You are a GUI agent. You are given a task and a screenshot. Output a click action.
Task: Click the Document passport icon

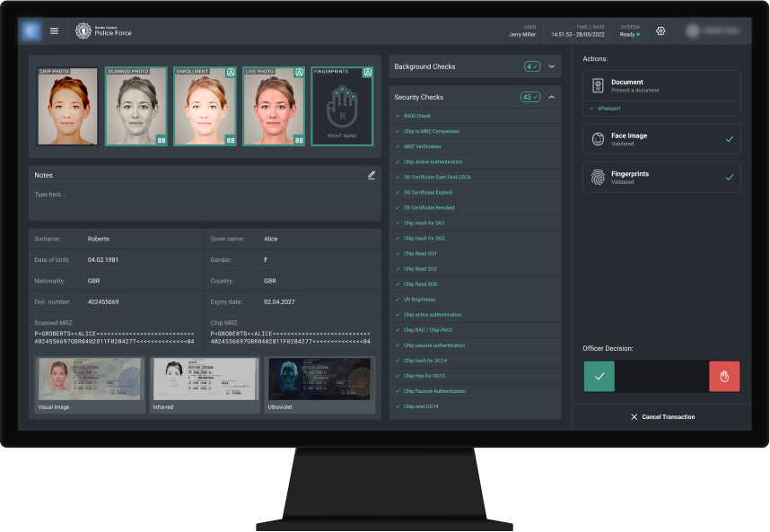[599, 86]
